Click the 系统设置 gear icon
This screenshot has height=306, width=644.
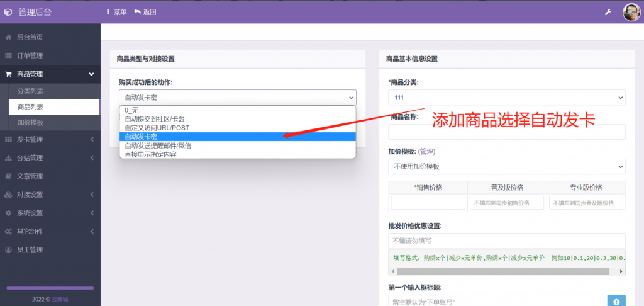(x=8, y=213)
